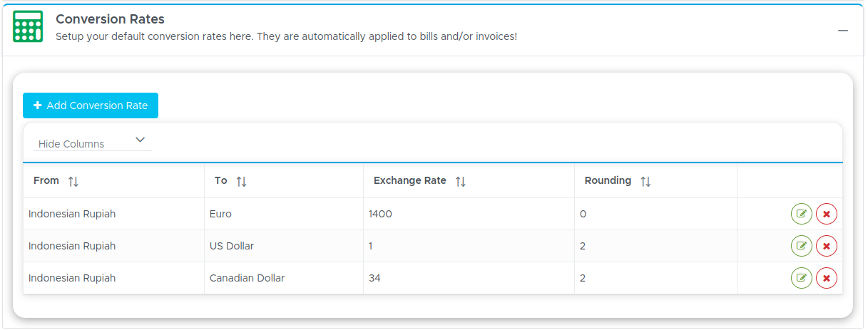Viewport: 868px width, 330px height.
Task: Click rounding value 0 in Euro row
Action: pyautogui.click(x=583, y=214)
